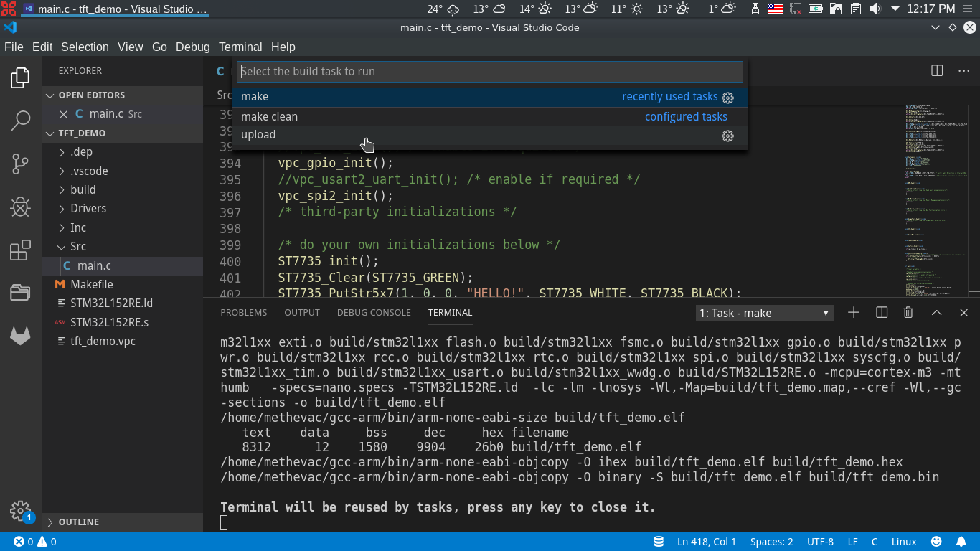Delete terminal using trash icon
Image resolution: width=980 pixels, height=551 pixels.
[908, 313]
